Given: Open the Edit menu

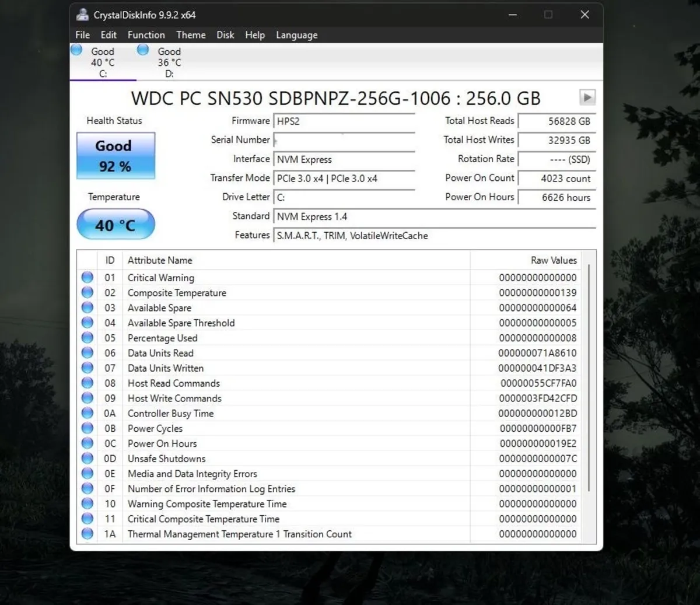Looking at the screenshot, I should click(108, 35).
